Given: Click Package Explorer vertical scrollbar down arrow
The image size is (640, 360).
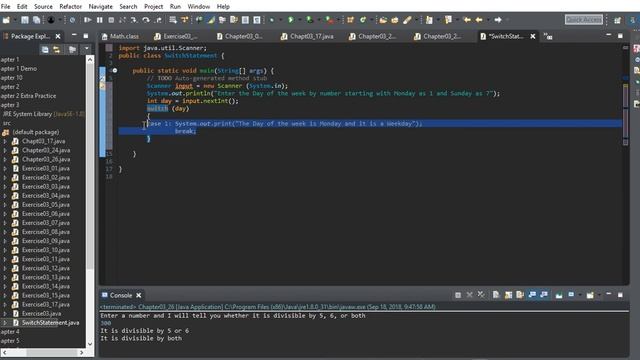Looking at the screenshot, I should tap(90, 344).
